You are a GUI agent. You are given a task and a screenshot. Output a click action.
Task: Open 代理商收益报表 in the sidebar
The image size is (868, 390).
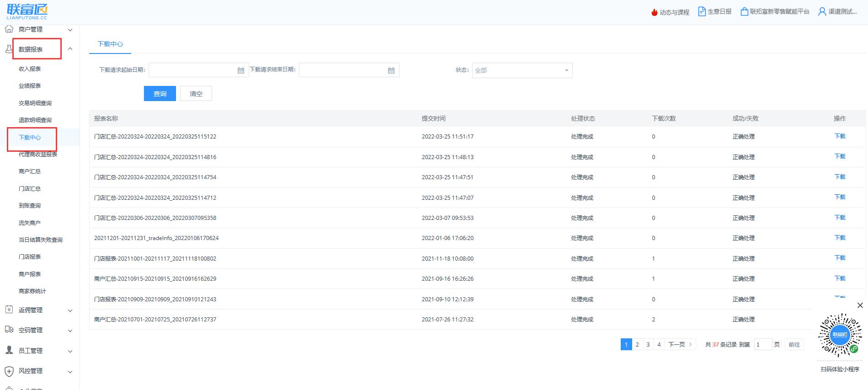38,154
